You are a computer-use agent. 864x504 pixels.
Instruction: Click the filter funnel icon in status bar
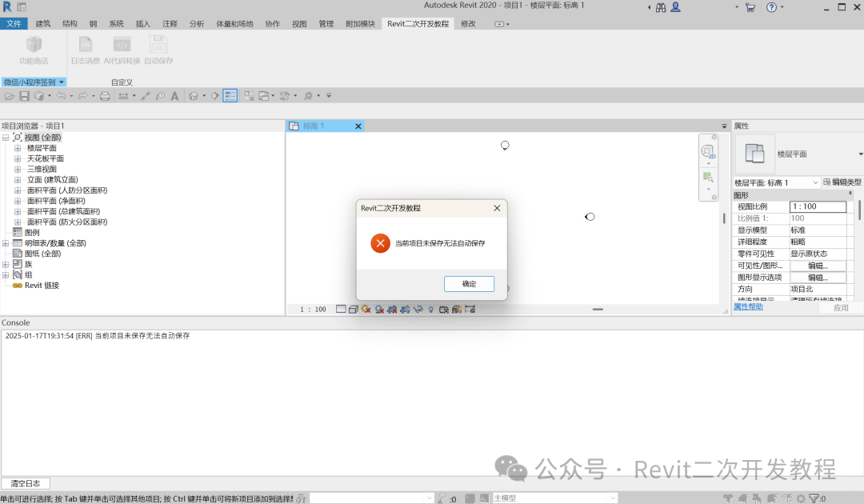click(814, 498)
